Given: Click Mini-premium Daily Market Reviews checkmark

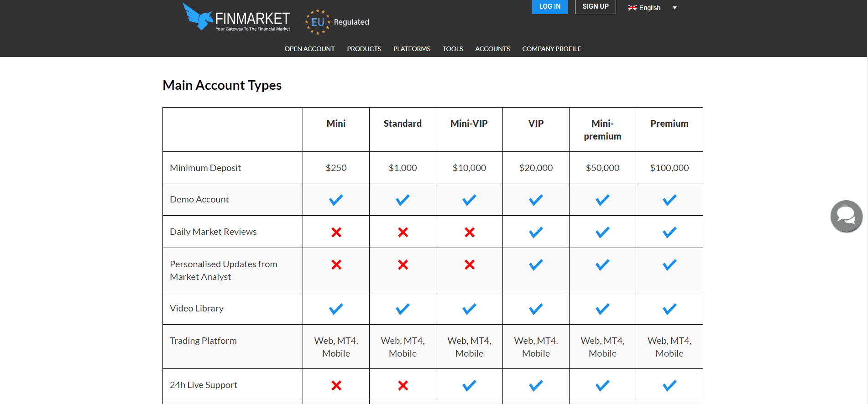Looking at the screenshot, I should (x=602, y=232).
